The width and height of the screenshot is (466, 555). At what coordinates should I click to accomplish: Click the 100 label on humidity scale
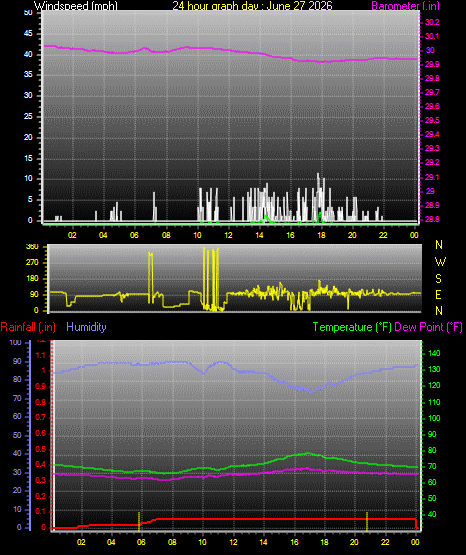coord(15,342)
